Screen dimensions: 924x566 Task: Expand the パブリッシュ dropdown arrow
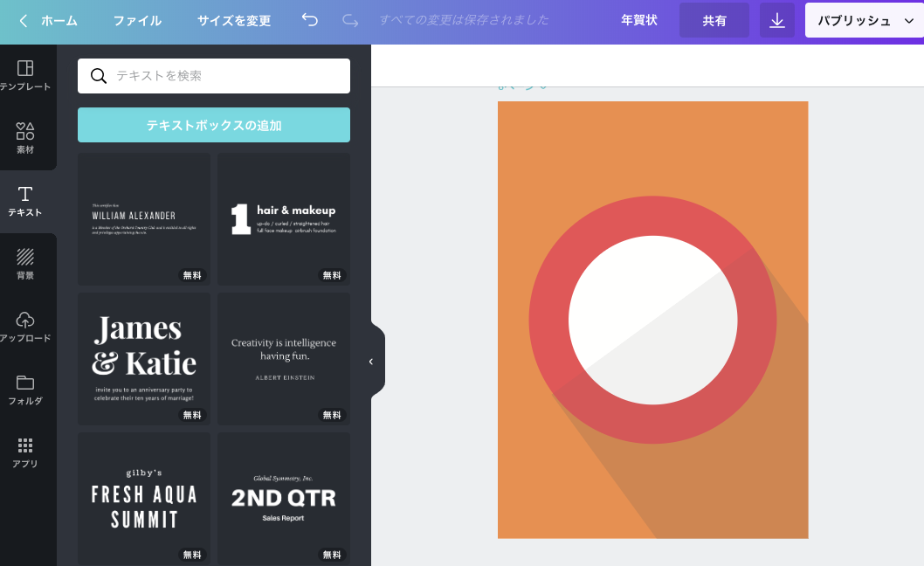(908, 21)
